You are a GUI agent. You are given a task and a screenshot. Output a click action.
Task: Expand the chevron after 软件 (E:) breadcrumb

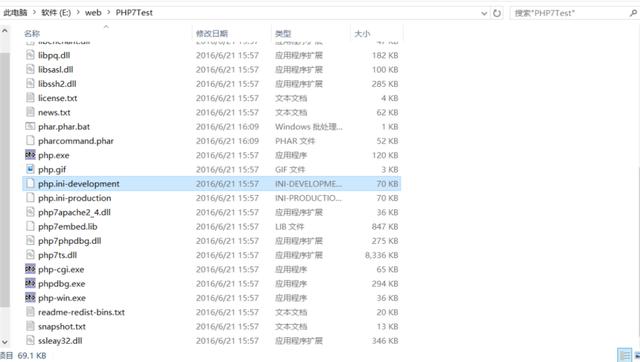78,12
